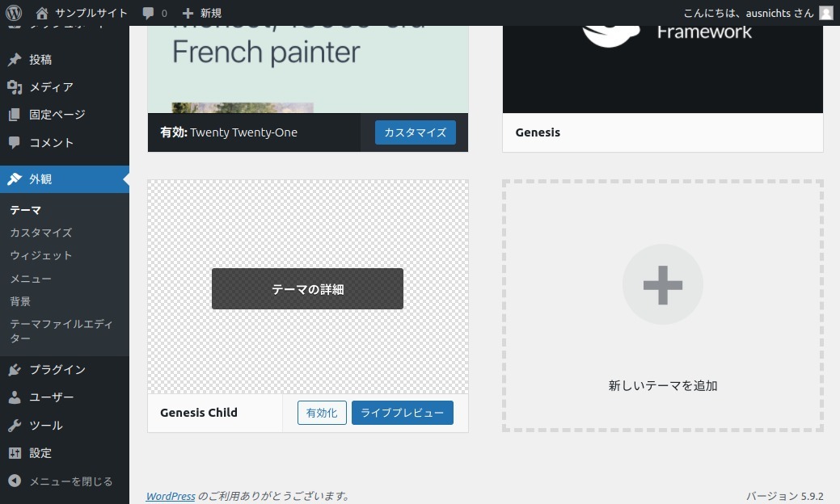Click the バージョン 5.9.2 footer text
The image size is (840, 504).
[x=785, y=496]
